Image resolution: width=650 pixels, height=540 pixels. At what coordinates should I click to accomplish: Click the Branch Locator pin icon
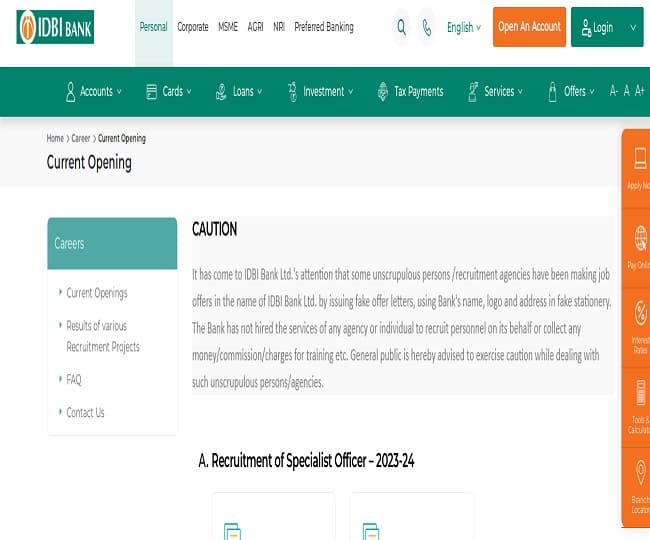pyautogui.click(x=639, y=472)
